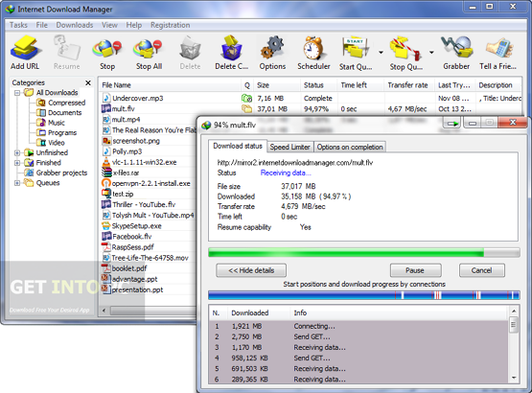
Task: Sort by the Time left column header
Action: (x=360, y=85)
